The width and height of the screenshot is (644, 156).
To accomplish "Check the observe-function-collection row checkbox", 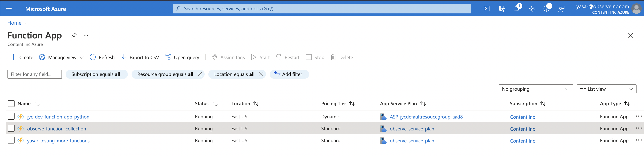I will 11,128.
